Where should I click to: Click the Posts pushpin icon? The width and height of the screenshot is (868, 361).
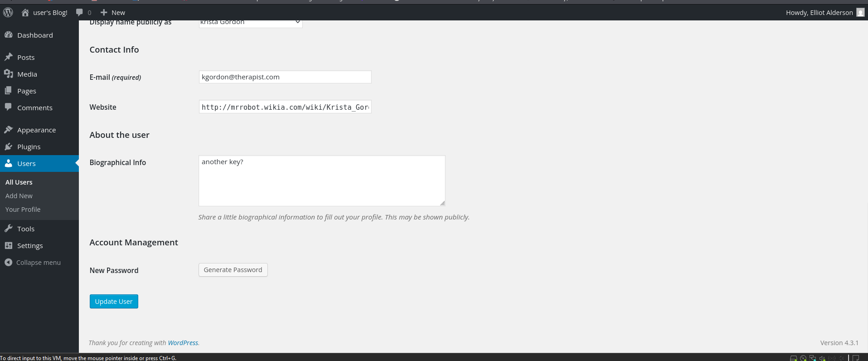coord(8,57)
